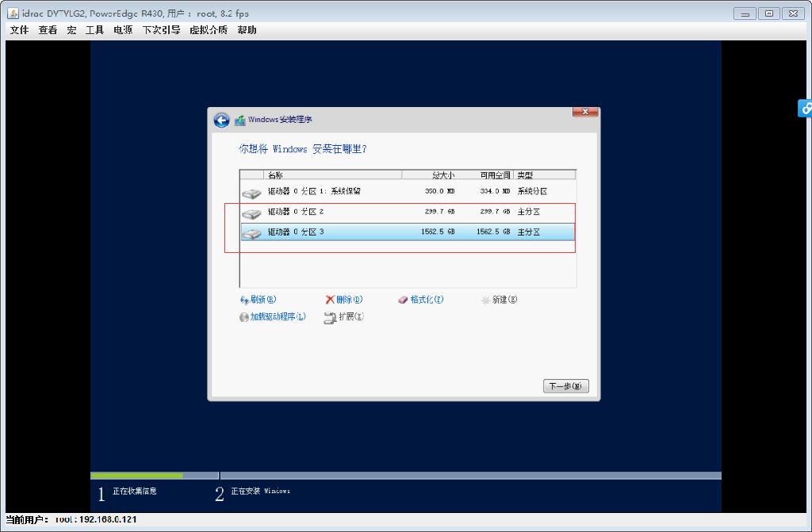This screenshot has height=532, width=812.
Task: Open the 宏 (Macro) menu
Action: [70, 29]
